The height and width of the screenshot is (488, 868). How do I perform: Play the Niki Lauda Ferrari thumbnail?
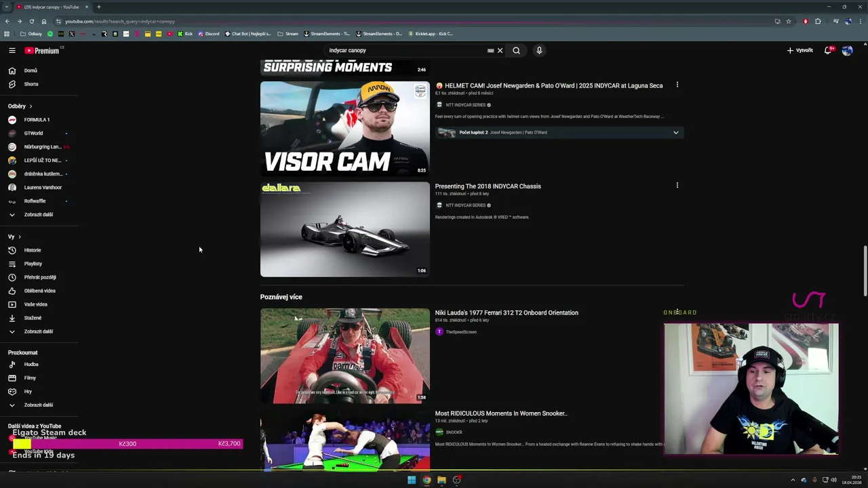[x=344, y=356]
